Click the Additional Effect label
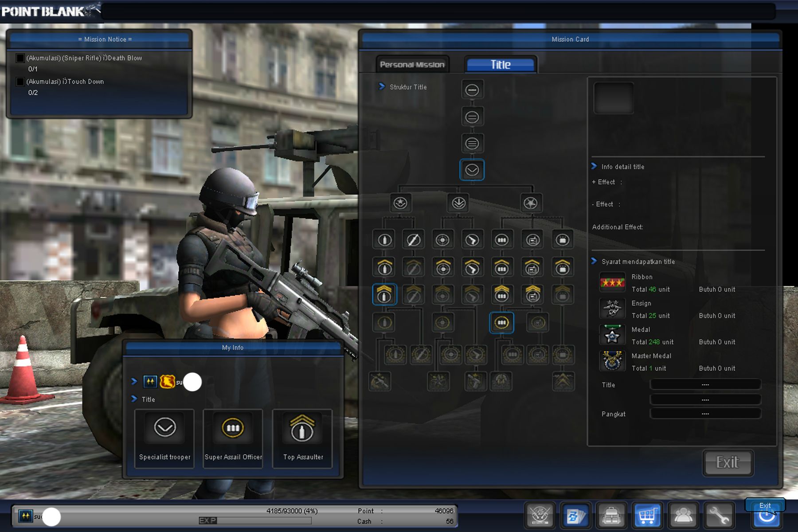This screenshot has width=798, height=532. (618, 227)
